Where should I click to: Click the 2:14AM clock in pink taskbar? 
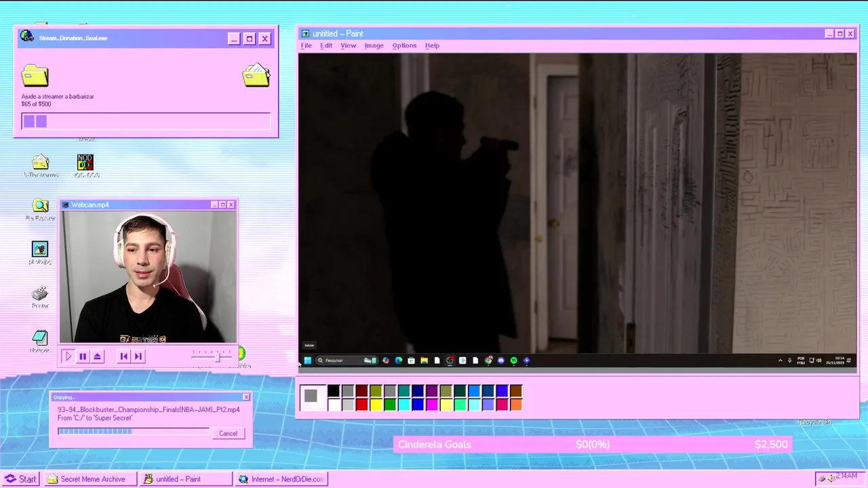846,476
